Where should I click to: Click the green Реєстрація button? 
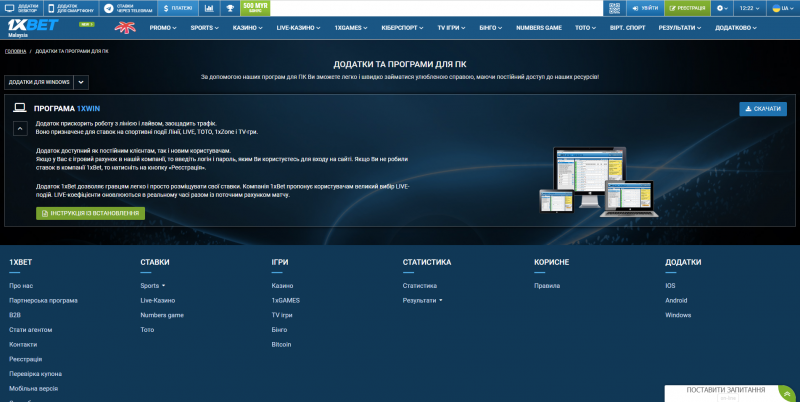[687, 8]
